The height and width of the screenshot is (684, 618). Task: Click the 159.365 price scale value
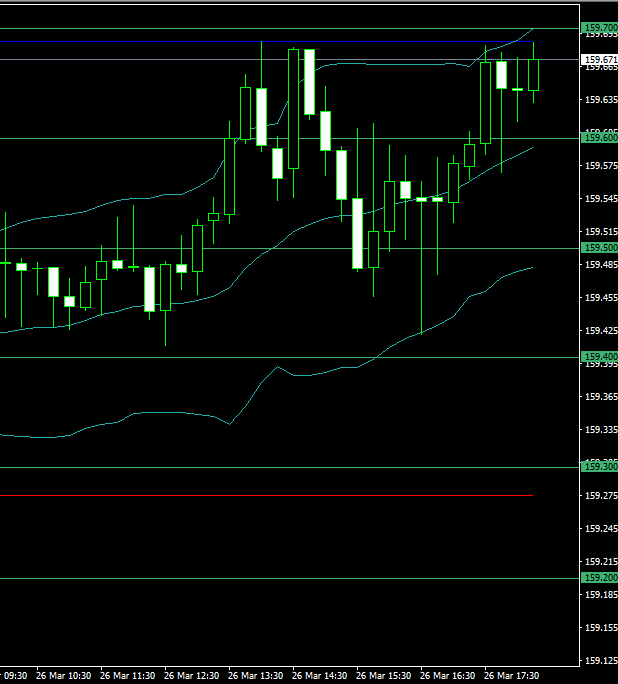point(598,397)
